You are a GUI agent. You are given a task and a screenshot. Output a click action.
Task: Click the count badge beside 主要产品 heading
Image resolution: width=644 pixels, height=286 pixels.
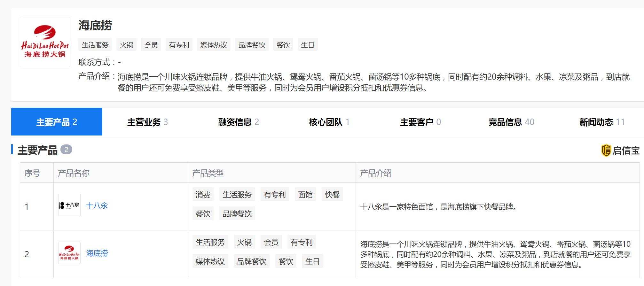click(x=67, y=150)
